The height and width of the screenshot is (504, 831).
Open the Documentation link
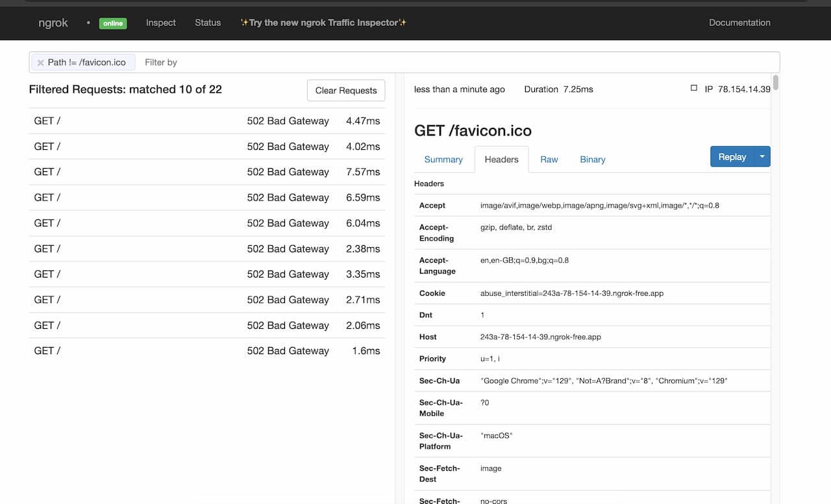tap(739, 23)
